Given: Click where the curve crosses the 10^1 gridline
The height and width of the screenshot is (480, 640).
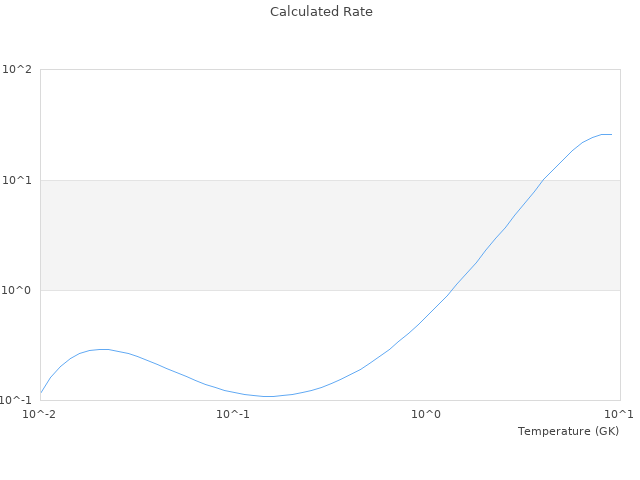Looking at the screenshot, I should point(543,180).
